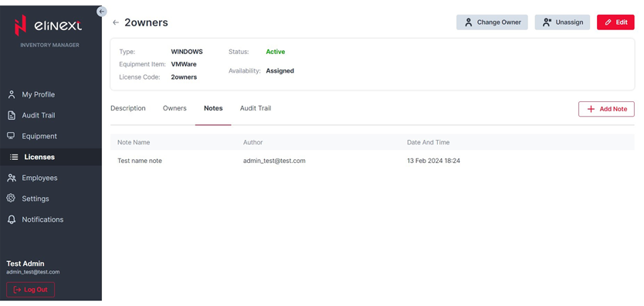Screen dimensions: 644x306
Task: Click the red Edit button
Action: (615, 22)
